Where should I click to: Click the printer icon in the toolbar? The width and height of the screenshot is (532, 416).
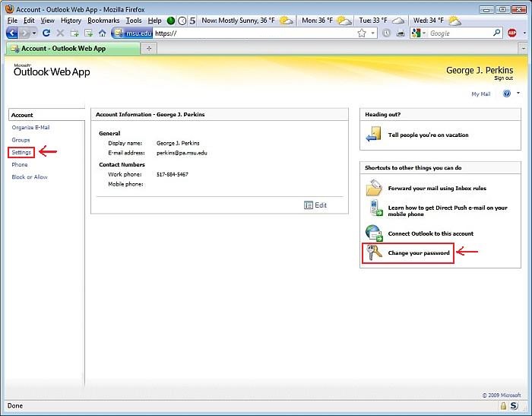tap(401, 33)
